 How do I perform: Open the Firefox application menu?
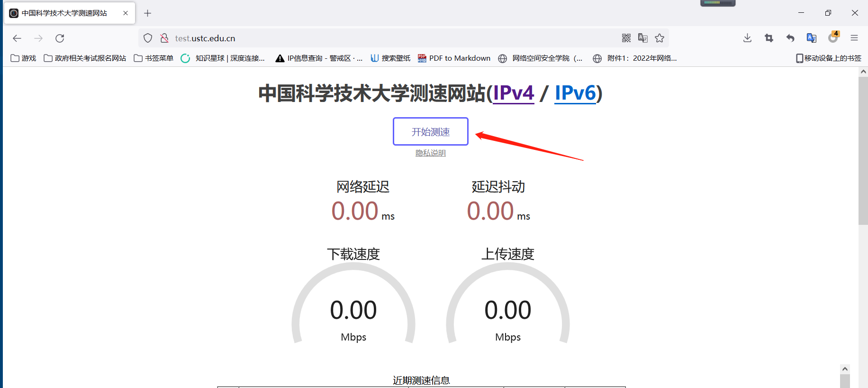point(854,38)
